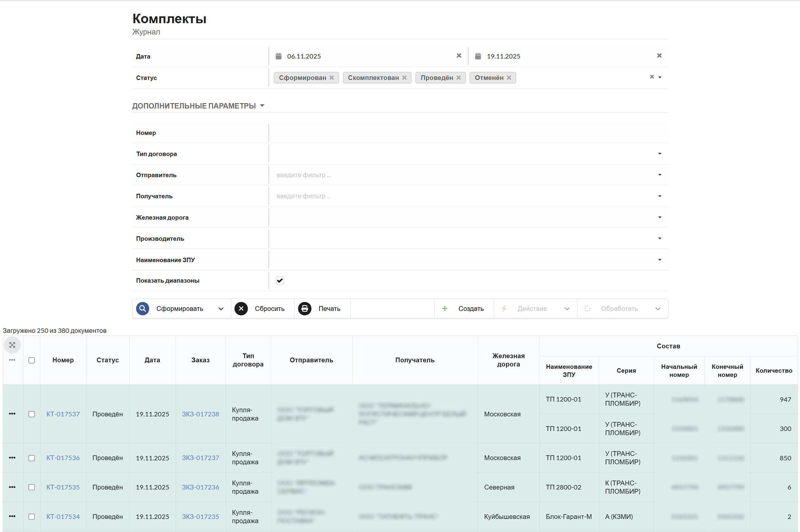Remove the Скомплектован status tag

tap(404, 78)
